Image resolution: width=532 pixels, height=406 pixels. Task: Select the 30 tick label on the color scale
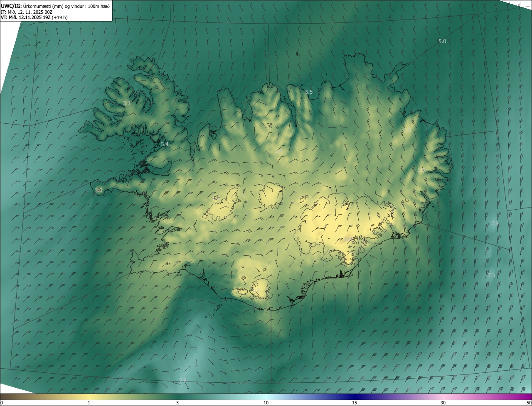(443, 403)
